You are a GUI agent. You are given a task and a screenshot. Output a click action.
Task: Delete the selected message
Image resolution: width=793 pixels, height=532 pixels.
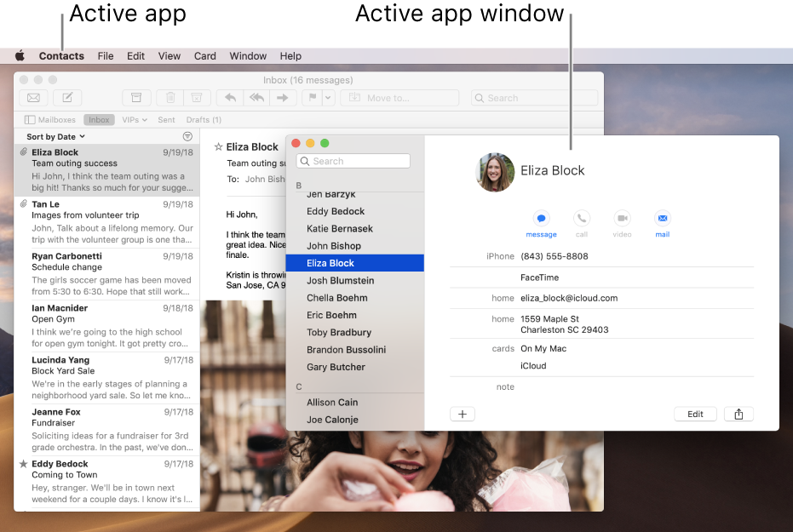[170, 98]
